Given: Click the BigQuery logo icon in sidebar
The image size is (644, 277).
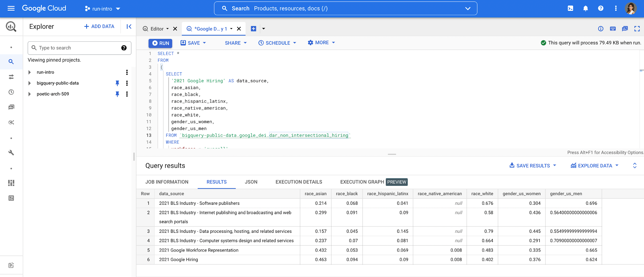Looking at the screenshot, I should 11,26.
